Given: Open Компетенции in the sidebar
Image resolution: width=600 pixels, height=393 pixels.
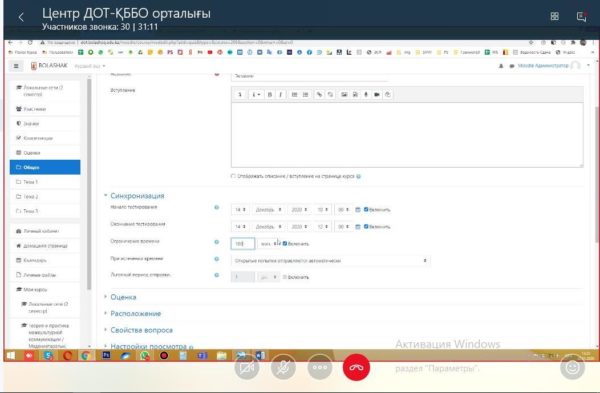Looking at the screenshot, I should 45,138.
